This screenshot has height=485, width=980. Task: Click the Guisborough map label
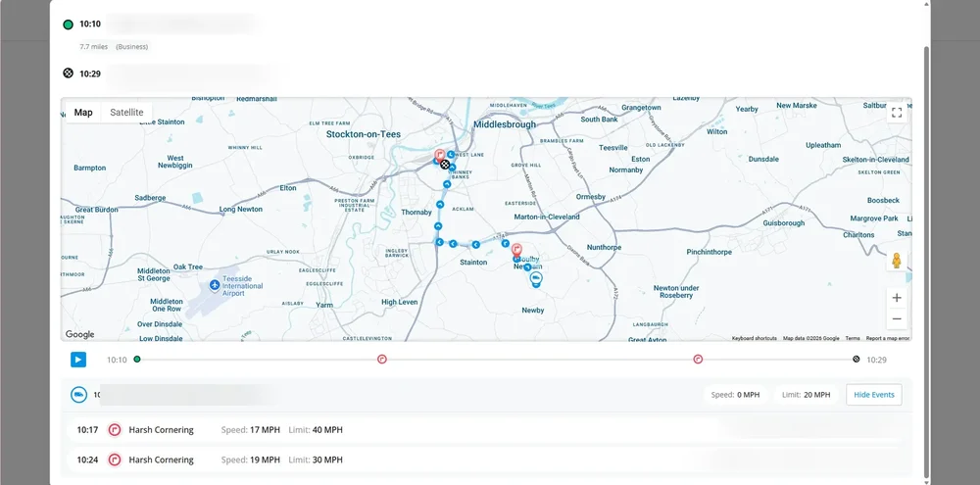click(783, 223)
